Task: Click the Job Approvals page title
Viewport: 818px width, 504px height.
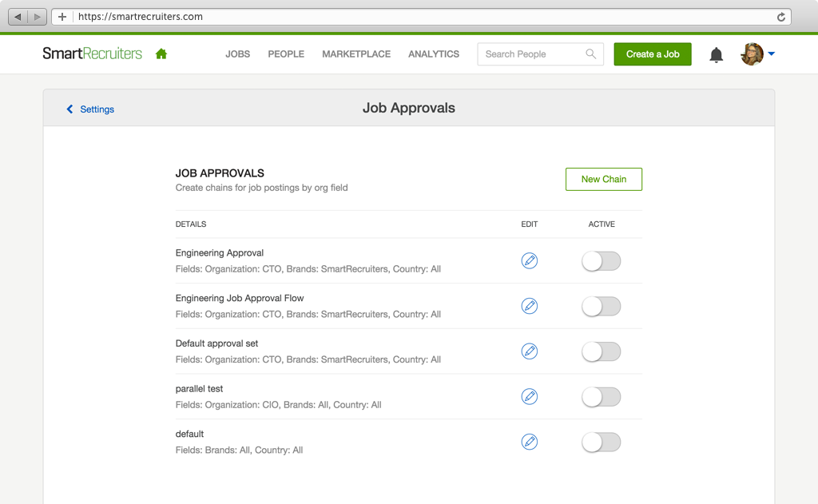Action: coord(408,108)
